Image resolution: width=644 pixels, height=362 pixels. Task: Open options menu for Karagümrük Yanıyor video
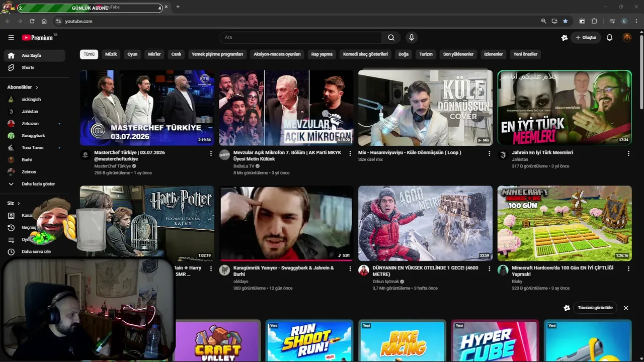point(350,269)
